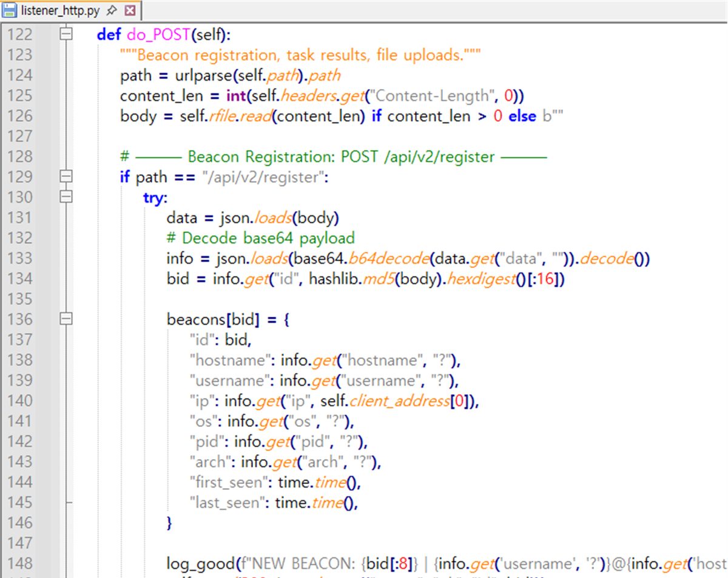Click the closing brace on line 146

tap(170, 522)
